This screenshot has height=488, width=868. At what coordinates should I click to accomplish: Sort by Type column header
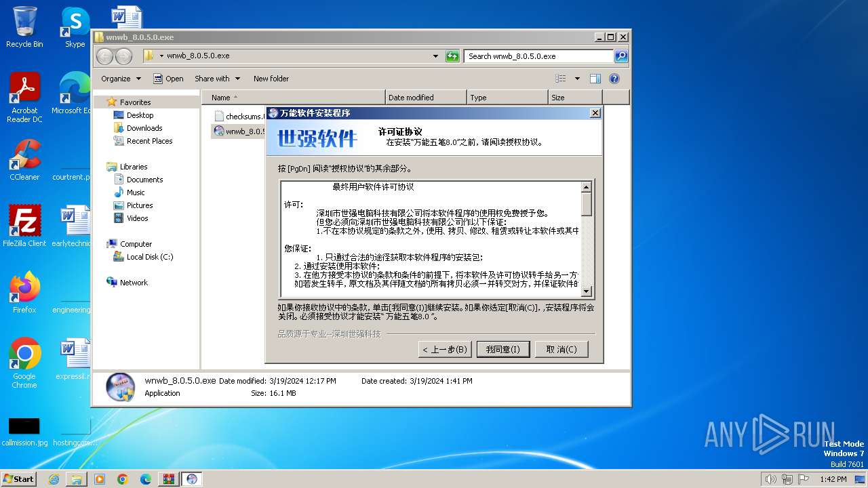coord(507,98)
